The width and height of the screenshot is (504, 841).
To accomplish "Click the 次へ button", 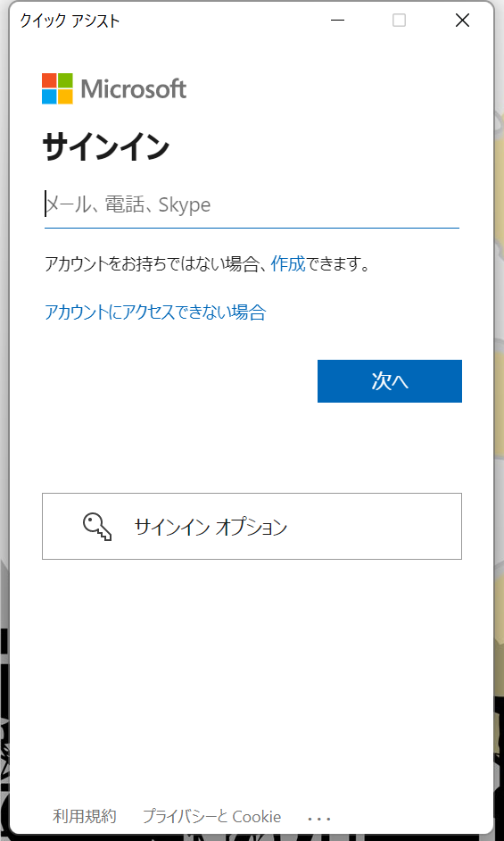I will (389, 381).
